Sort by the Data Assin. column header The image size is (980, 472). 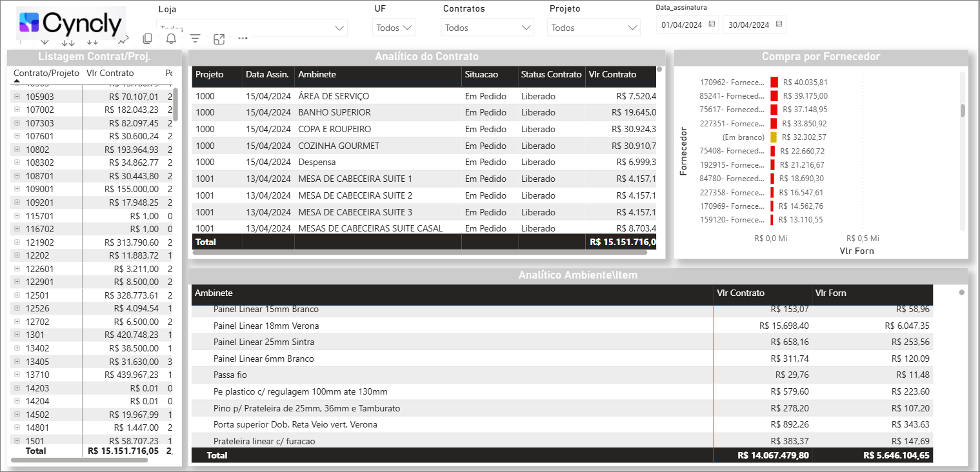[267, 75]
